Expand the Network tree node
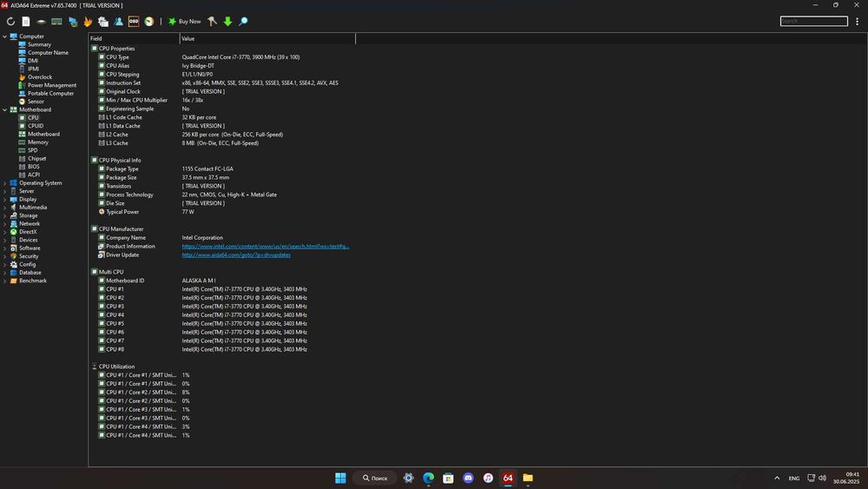 pyautogui.click(x=5, y=224)
